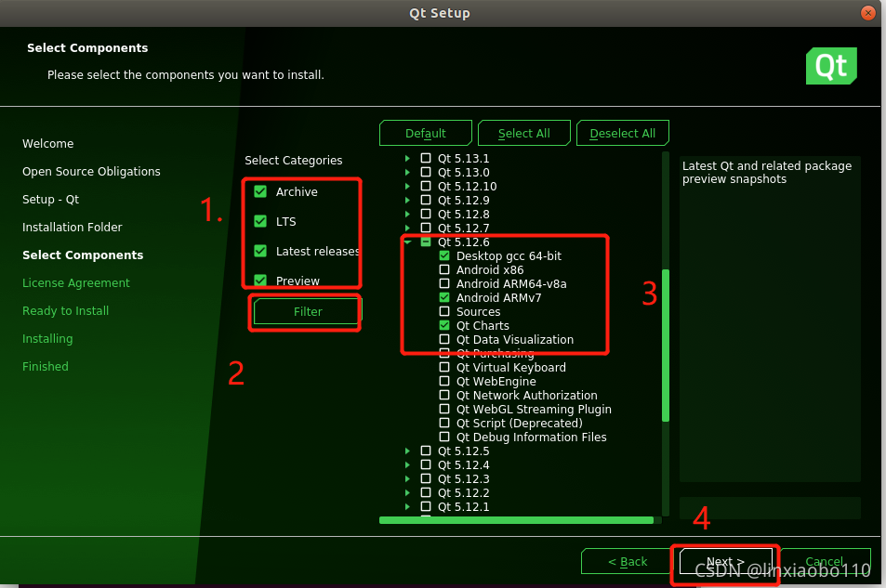Click the License Agreement step
This screenshot has height=588, width=886.
[x=76, y=283]
